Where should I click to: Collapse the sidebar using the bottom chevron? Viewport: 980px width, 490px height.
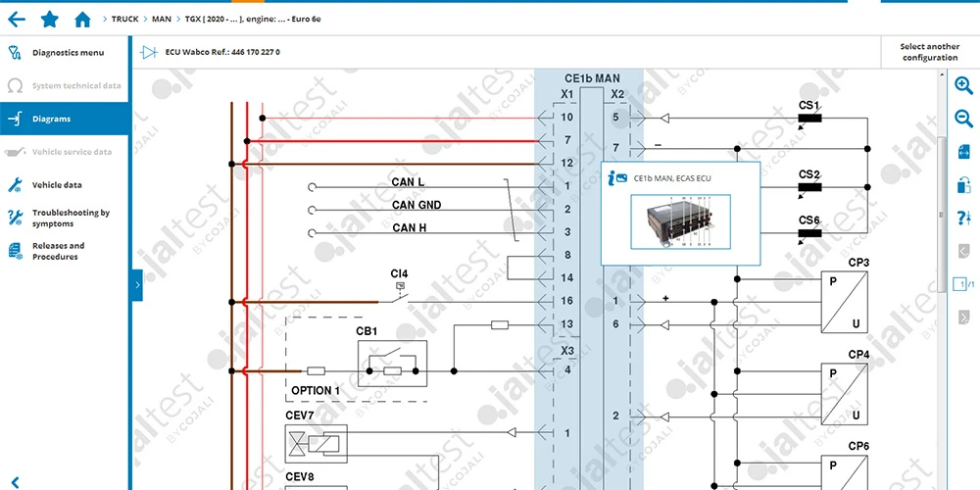[16, 482]
